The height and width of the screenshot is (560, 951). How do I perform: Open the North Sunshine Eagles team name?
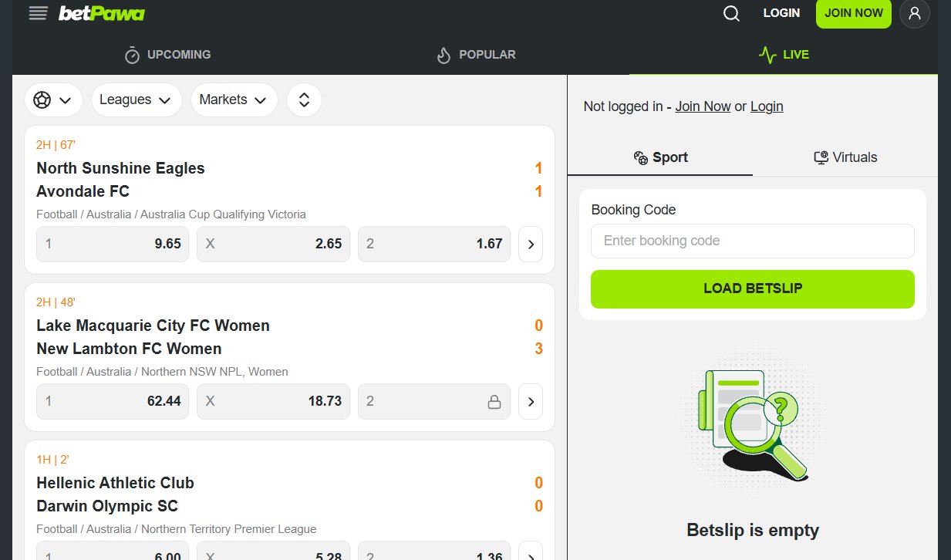(120, 168)
